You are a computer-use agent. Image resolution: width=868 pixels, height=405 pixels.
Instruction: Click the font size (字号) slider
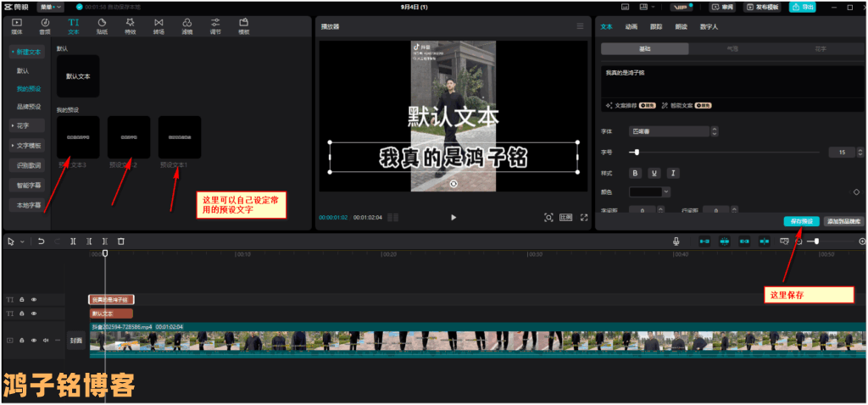(x=729, y=153)
